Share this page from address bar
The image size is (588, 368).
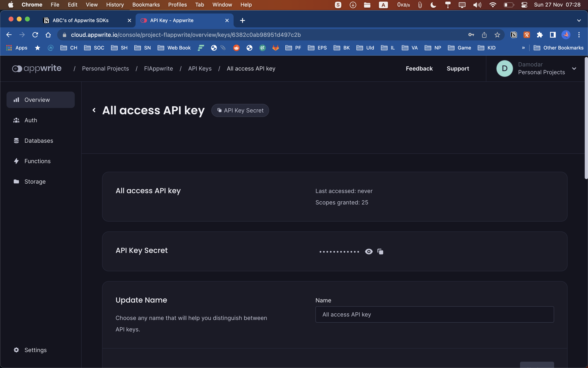coord(484,35)
